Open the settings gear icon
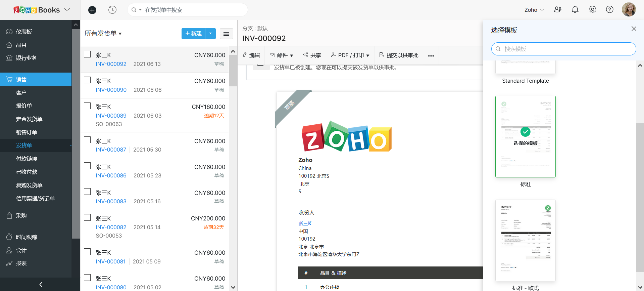This screenshot has width=644, height=291. 592,10
